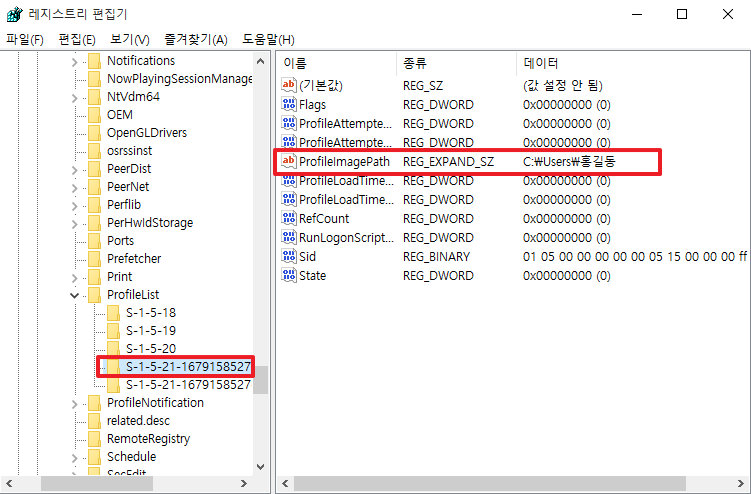This screenshot has width=751, height=494.
Task: Click the ProfileImagePath string value icon
Action: tap(289, 161)
